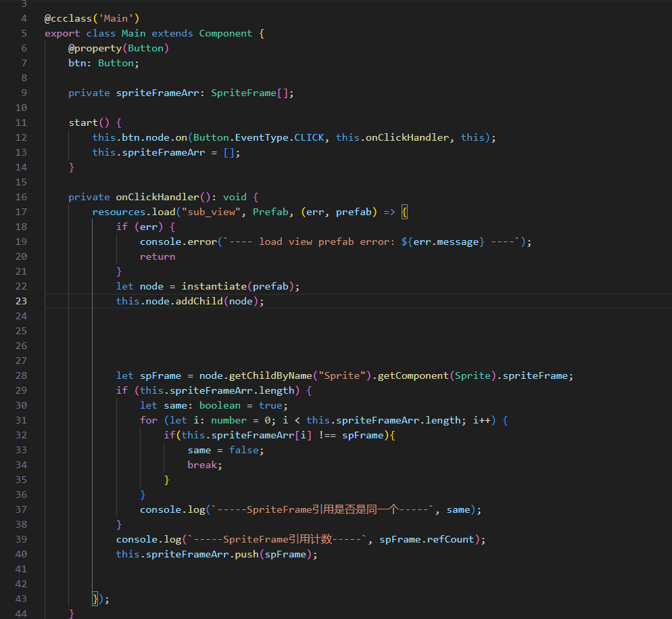Click 'SpriteFrame引用是否是同一个' log string
The height and width of the screenshot is (619, 672).
[322, 509]
